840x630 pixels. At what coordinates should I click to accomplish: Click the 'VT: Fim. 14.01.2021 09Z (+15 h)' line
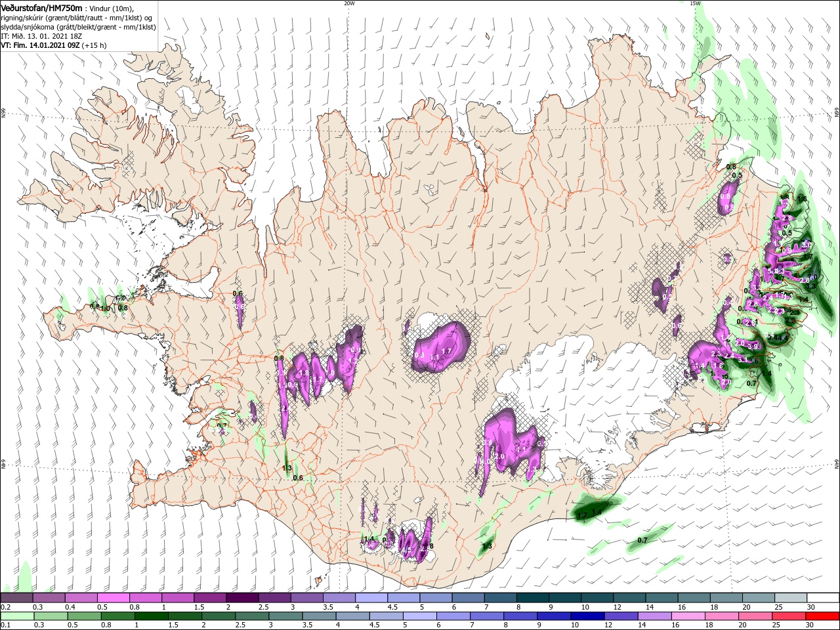[53, 45]
